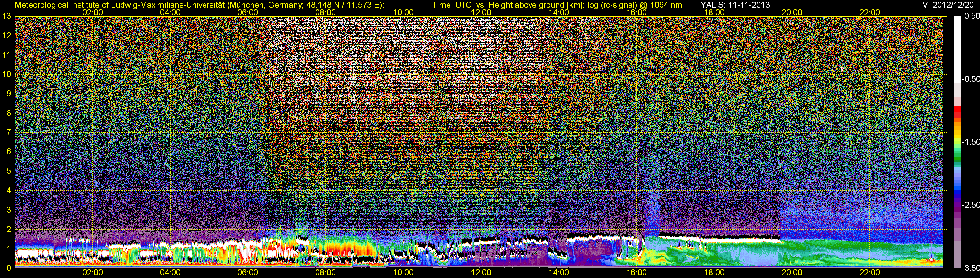The image size is (980, 278).
Task: Click the '06:00' label on the upper time axis
Action: [x=248, y=12]
